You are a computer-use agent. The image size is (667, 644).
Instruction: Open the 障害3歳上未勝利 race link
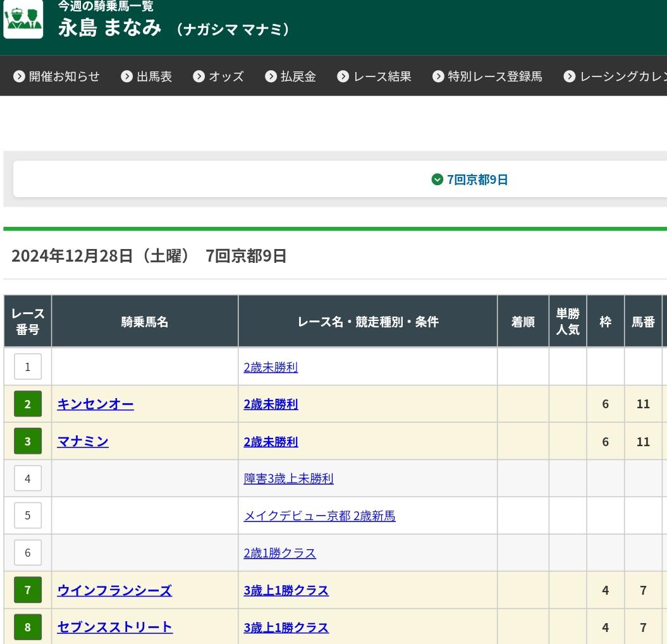pos(288,479)
